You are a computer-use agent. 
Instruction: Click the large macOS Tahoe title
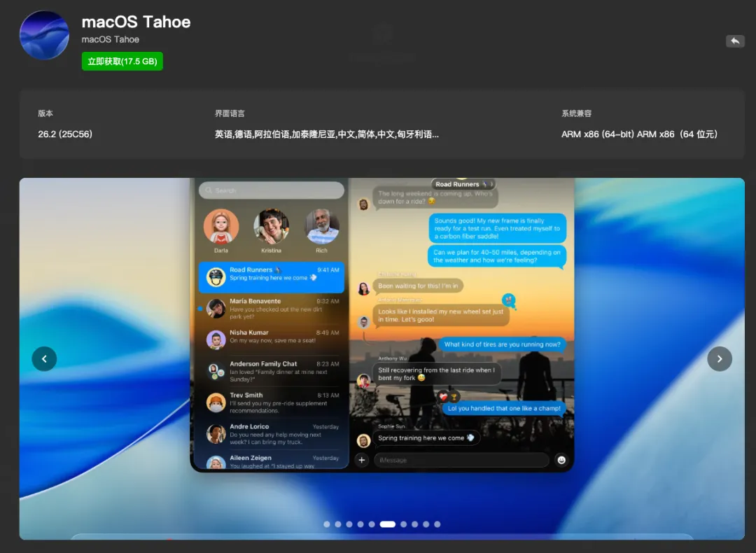pyautogui.click(x=136, y=22)
